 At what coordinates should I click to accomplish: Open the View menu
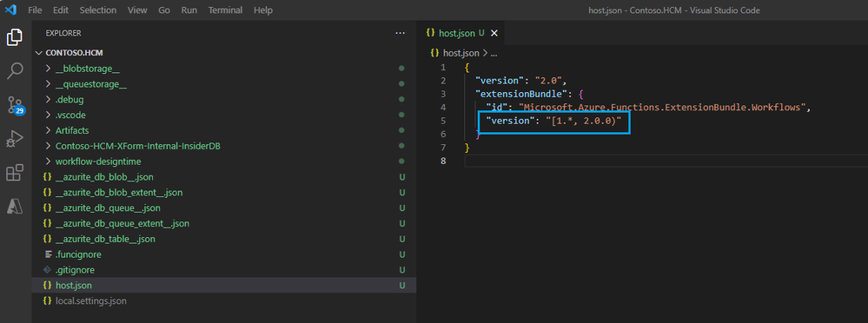coord(137,10)
